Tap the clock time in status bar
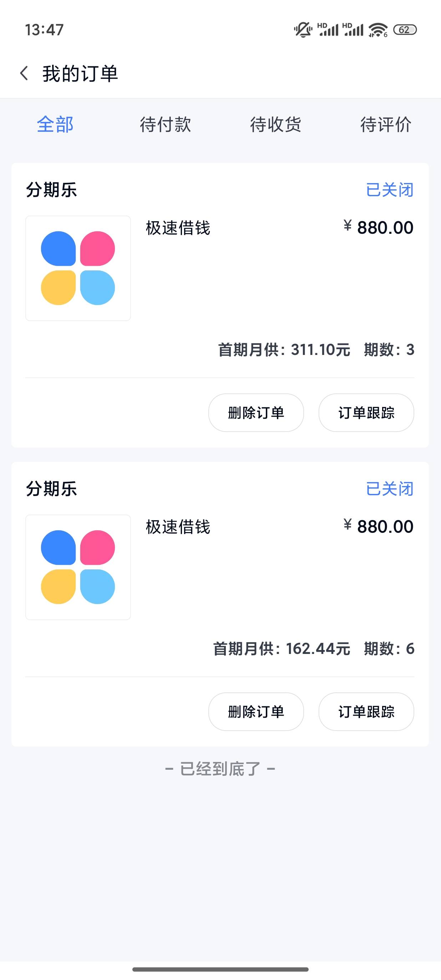Viewport: 441px width, 980px height. tap(44, 30)
